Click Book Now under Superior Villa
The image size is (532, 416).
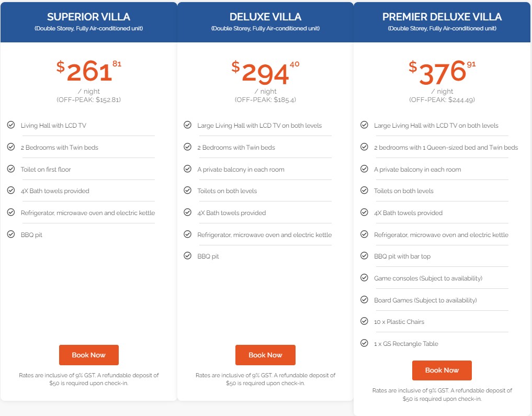coord(88,355)
